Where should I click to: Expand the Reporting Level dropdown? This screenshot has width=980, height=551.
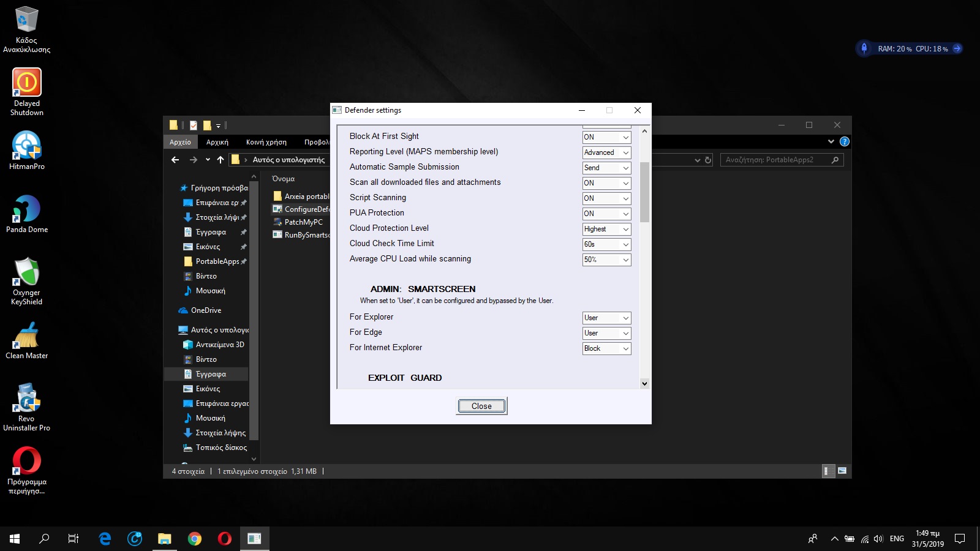point(606,152)
